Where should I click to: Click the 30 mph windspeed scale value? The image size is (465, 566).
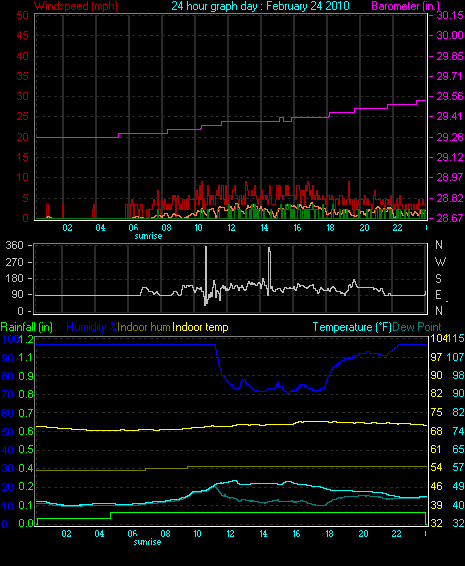22,96
